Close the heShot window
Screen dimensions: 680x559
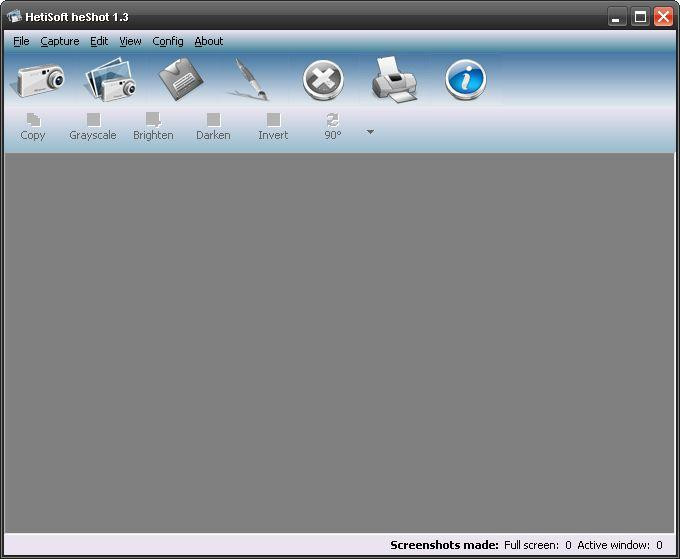(x=664, y=17)
